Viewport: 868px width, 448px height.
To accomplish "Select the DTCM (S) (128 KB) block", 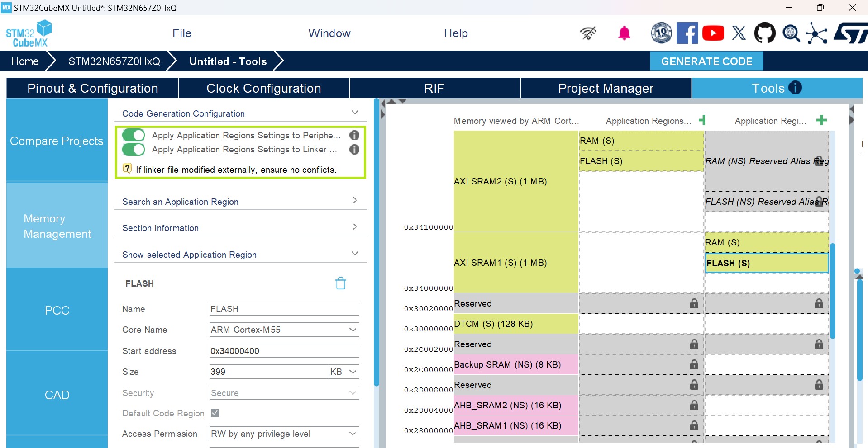I will pyautogui.click(x=516, y=324).
